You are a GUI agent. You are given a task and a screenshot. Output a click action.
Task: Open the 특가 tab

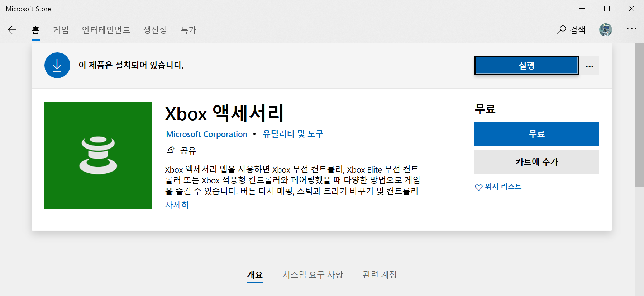[x=189, y=30]
